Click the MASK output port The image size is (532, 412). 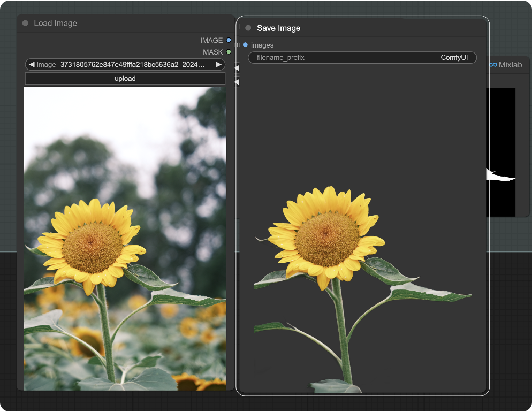(229, 52)
